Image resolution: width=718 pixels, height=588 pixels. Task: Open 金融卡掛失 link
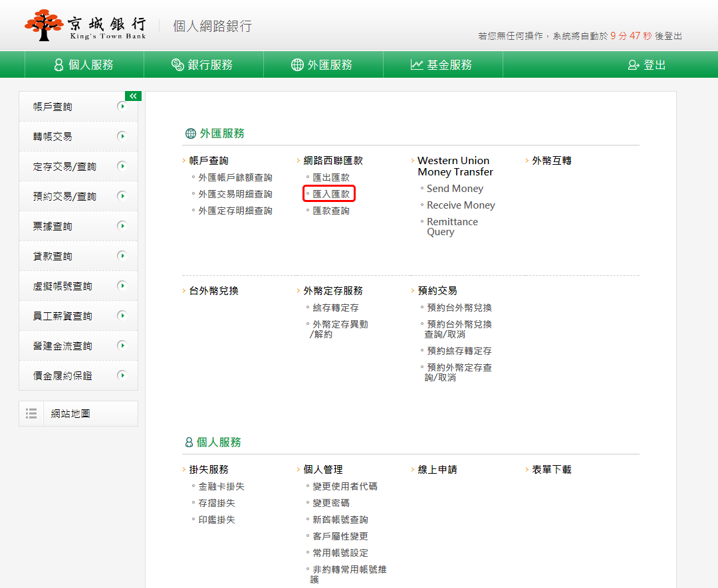pos(221,486)
